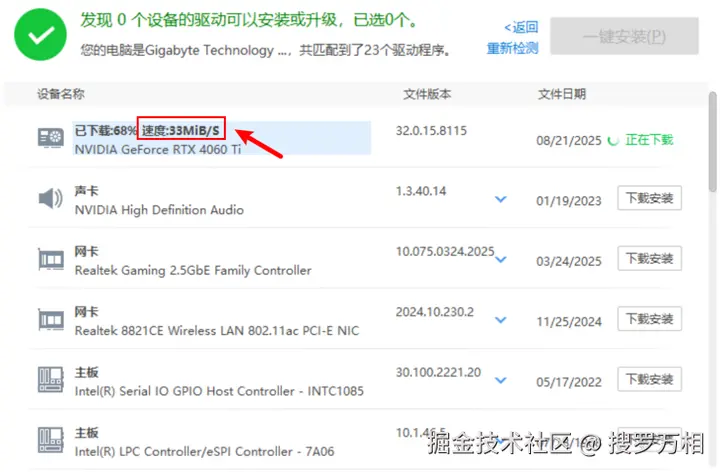Click the 一键安装(P) button
Screen dimensions: 720x472
point(624,36)
